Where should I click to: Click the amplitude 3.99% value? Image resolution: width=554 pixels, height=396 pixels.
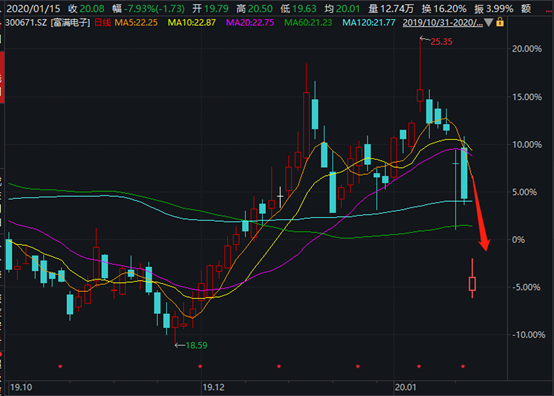point(499,8)
